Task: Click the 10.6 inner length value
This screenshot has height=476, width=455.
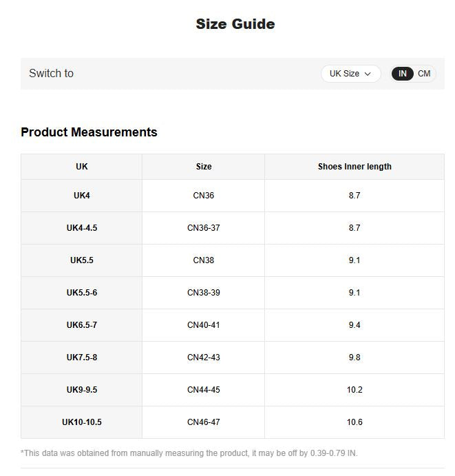Action: pyautogui.click(x=355, y=422)
